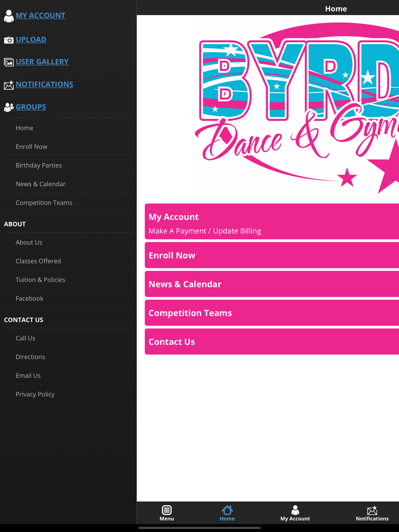Select Enroll Now in the sidebar menu
The image size is (399, 532).
[68, 146]
